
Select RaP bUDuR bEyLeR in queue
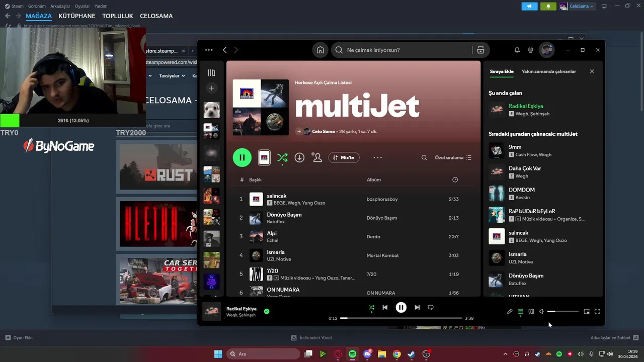click(x=542, y=215)
